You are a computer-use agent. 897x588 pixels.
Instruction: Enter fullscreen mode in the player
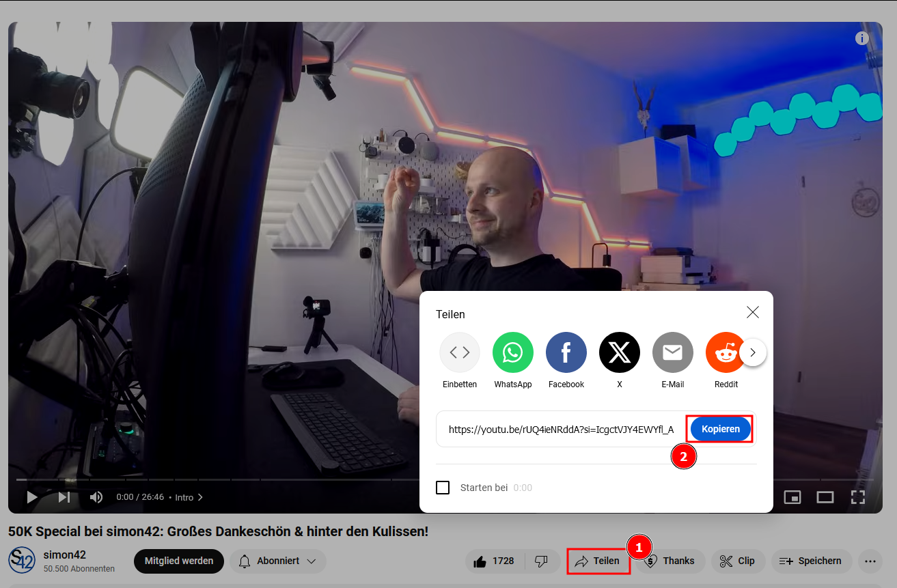(858, 497)
